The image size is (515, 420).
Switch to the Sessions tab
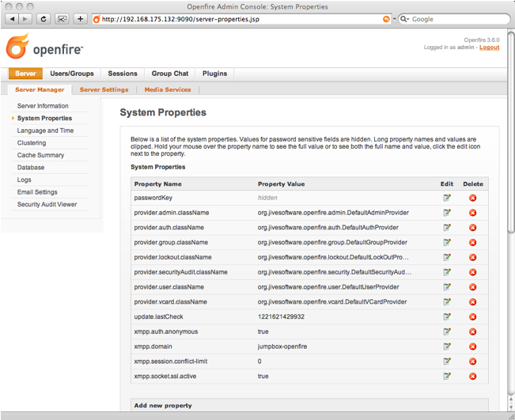click(x=123, y=74)
